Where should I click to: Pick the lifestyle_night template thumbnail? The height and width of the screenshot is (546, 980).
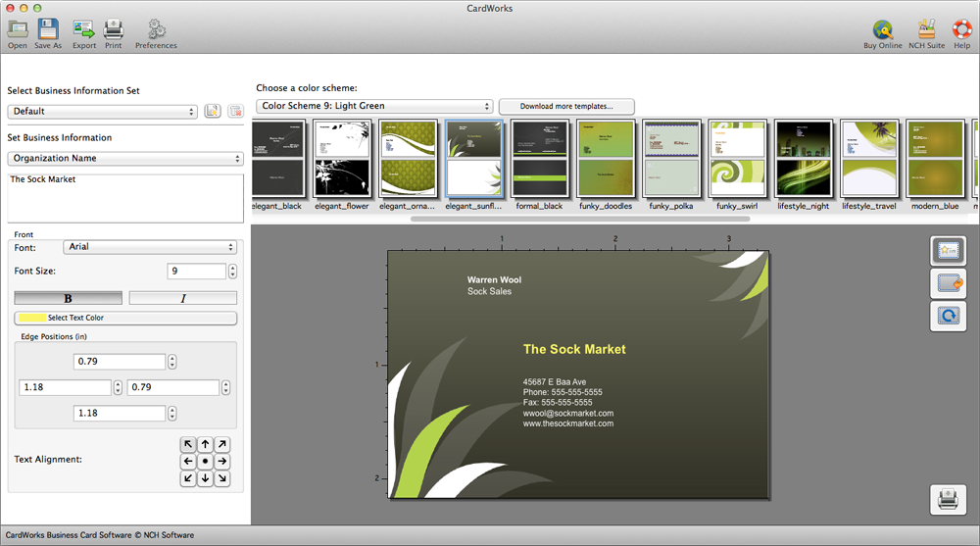point(804,160)
